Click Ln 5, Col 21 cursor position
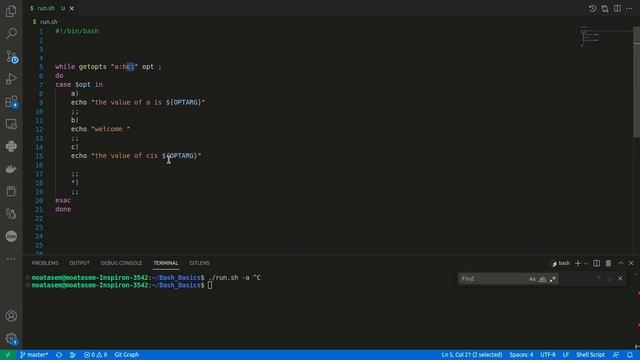 (471, 355)
